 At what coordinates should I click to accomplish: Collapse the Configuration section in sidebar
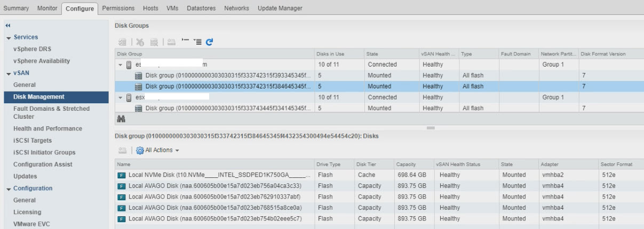[9, 189]
